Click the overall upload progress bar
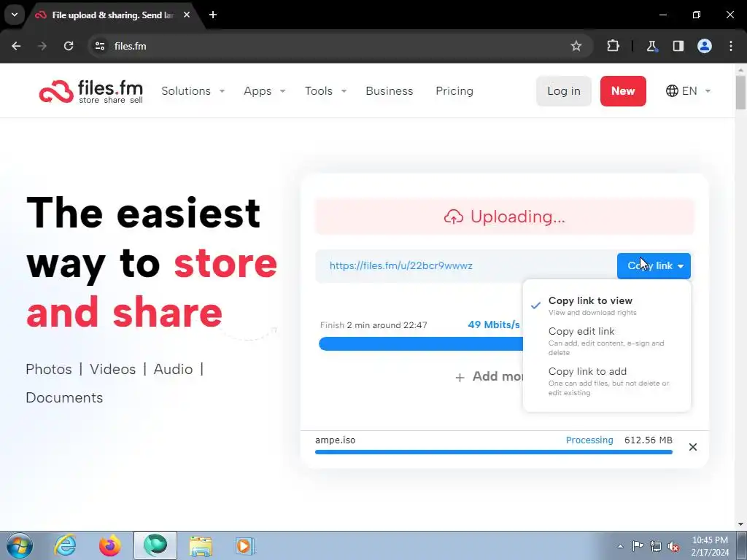Screen dimensions: 747x560 421,344
